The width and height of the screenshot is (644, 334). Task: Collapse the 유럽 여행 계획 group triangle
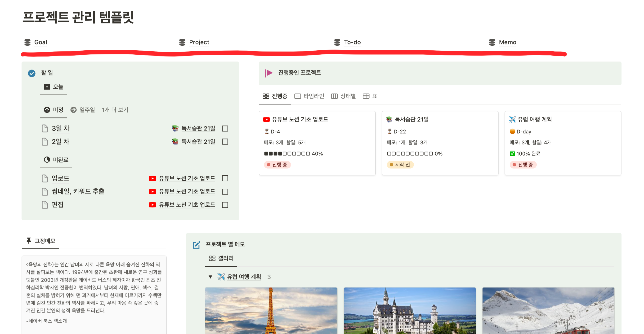[x=210, y=277]
